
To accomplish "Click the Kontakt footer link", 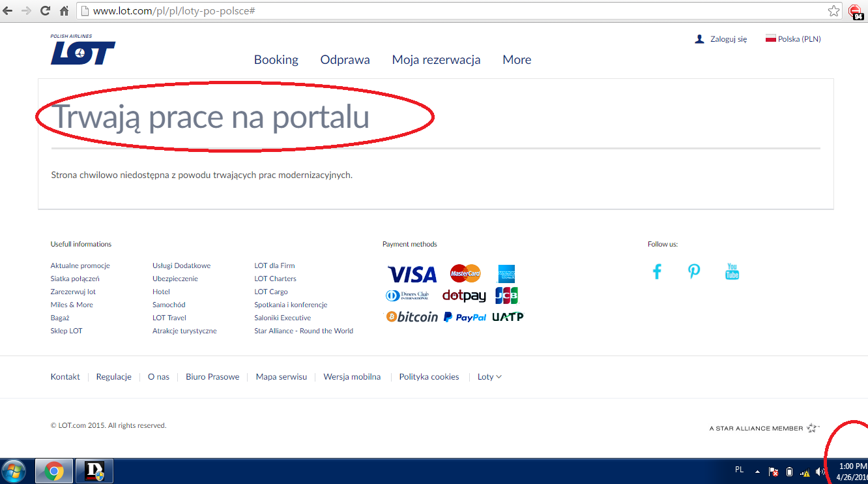I will point(65,377).
